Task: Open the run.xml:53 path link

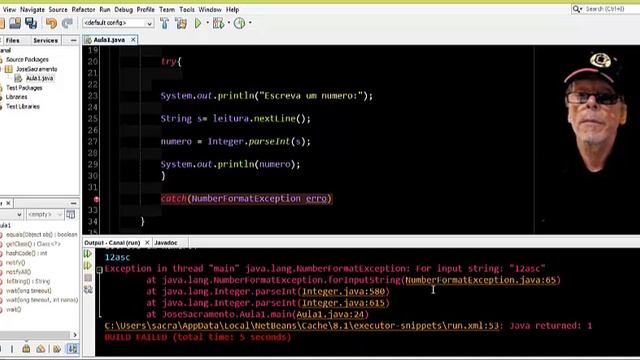Action: (x=302, y=326)
